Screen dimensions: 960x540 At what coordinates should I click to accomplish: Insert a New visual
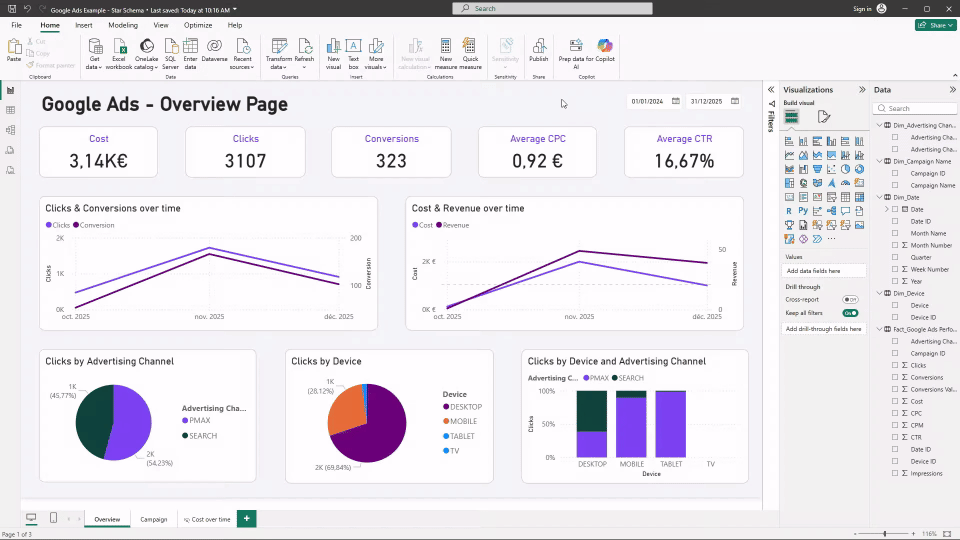[x=333, y=54]
